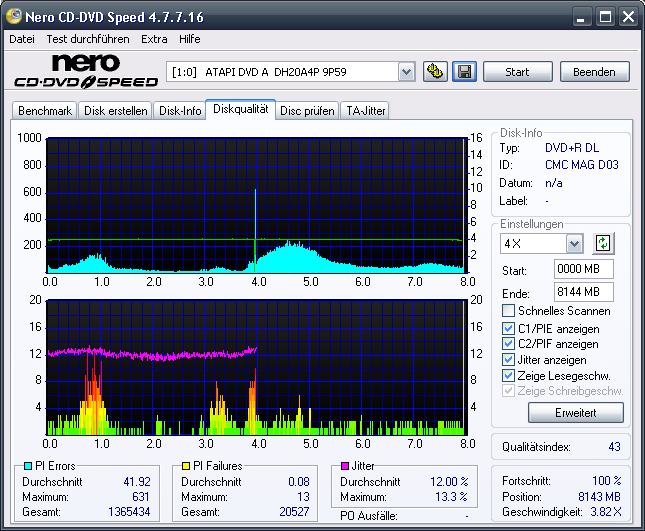The height and width of the screenshot is (531, 645).
Task: Open the Hilfe menu
Action: click(x=190, y=39)
